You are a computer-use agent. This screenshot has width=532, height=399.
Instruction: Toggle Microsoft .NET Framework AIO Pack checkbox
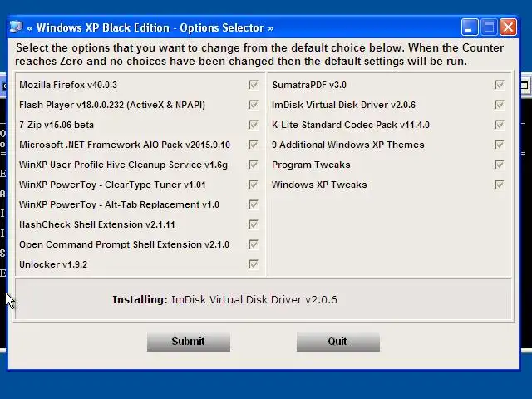point(253,145)
